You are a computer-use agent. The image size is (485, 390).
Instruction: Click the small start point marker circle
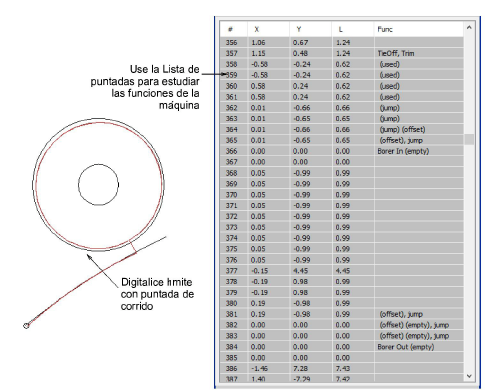pyautogui.click(x=26, y=326)
